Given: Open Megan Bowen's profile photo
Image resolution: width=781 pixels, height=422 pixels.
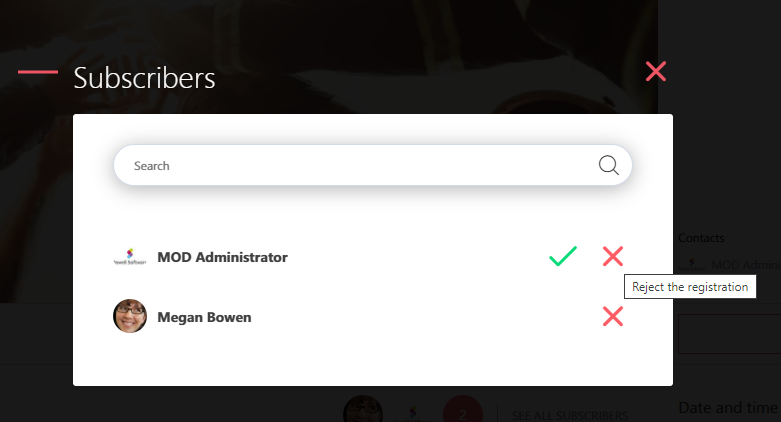Looking at the screenshot, I should [x=130, y=316].
